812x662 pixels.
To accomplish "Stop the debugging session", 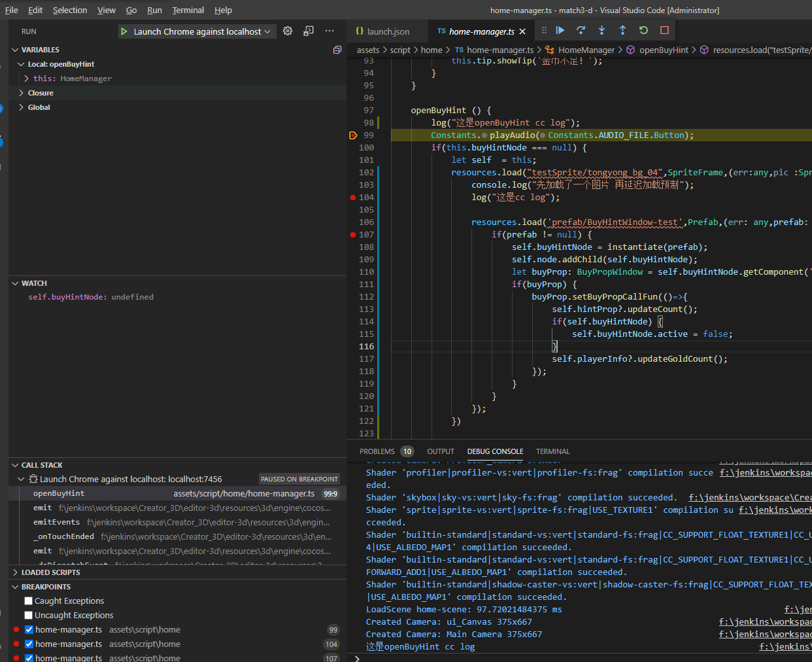I will [664, 30].
